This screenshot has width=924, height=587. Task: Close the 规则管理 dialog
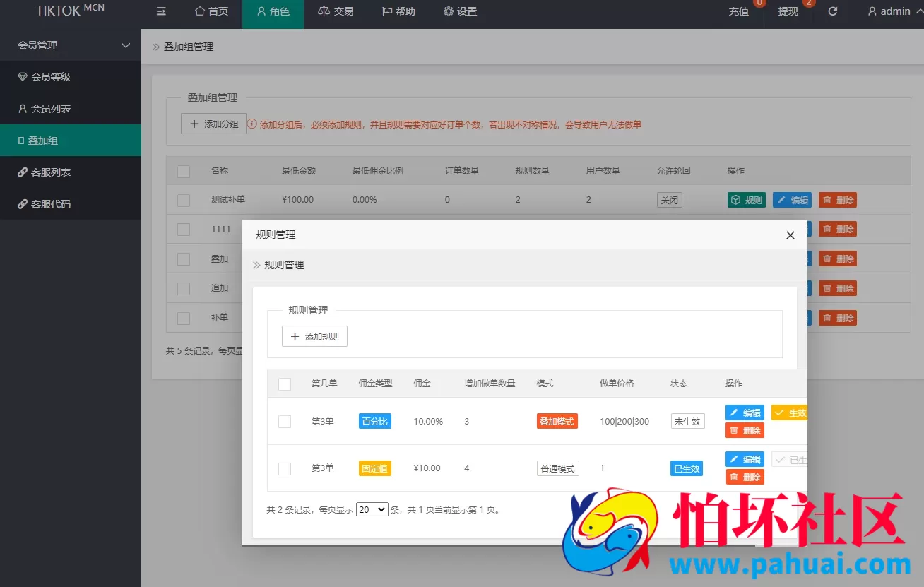point(790,235)
